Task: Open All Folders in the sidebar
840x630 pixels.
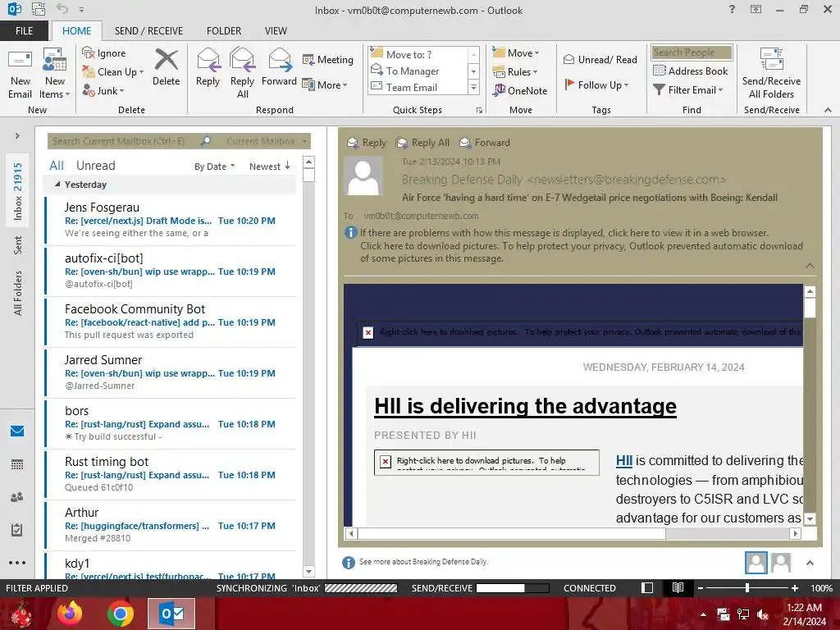Action: tap(18, 293)
